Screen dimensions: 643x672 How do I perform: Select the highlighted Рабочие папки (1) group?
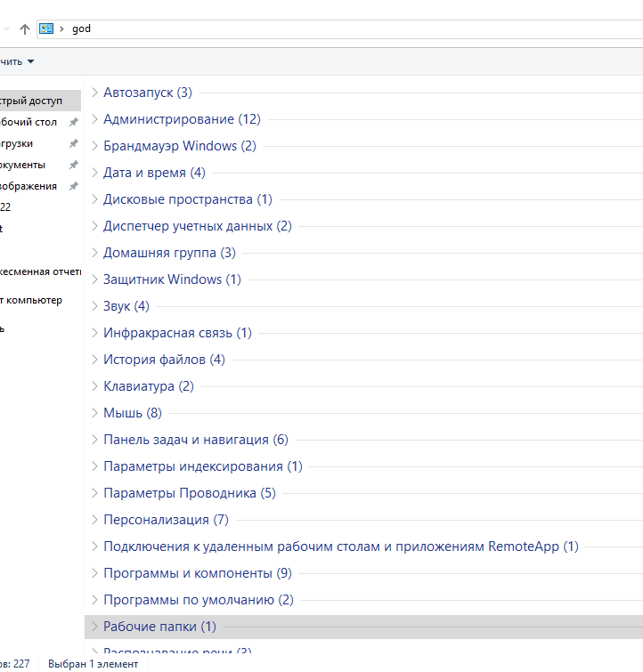(x=159, y=627)
